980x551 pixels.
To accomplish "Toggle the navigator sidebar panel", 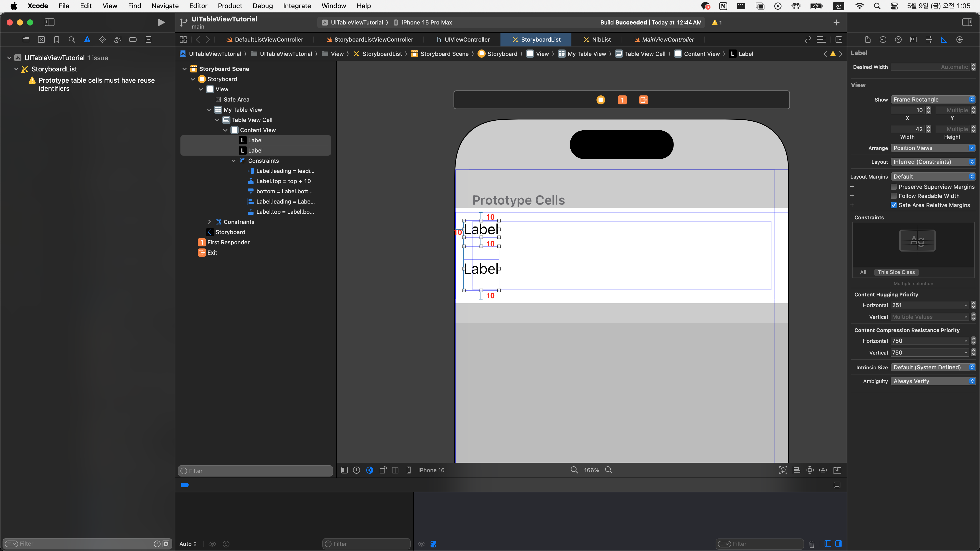I will click(50, 22).
